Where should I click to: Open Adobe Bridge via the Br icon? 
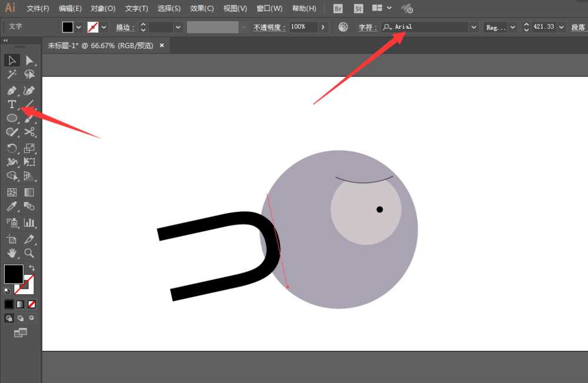point(338,8)
